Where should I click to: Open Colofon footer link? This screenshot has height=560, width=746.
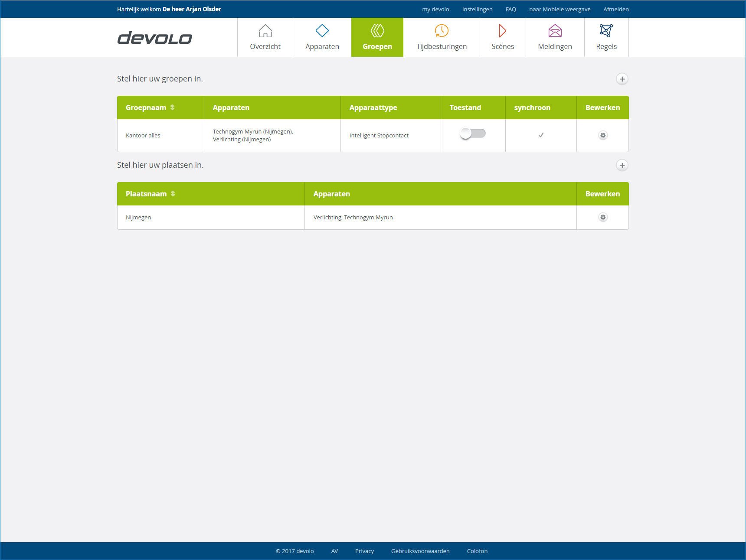point(477,551)
